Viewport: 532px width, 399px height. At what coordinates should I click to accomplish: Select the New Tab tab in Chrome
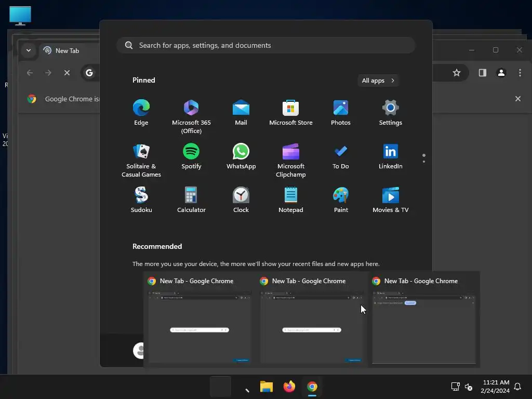click(x=68, y=50)
